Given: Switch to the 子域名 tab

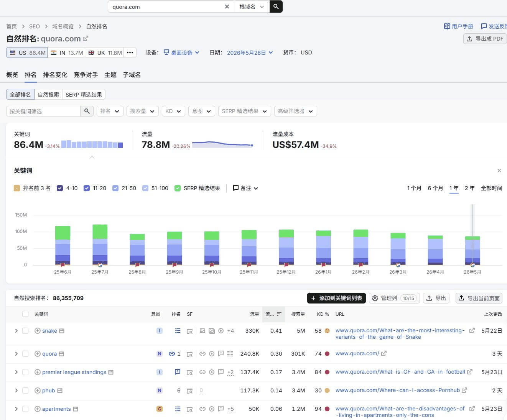Looking at the screenshot, I should click(132, 75).
